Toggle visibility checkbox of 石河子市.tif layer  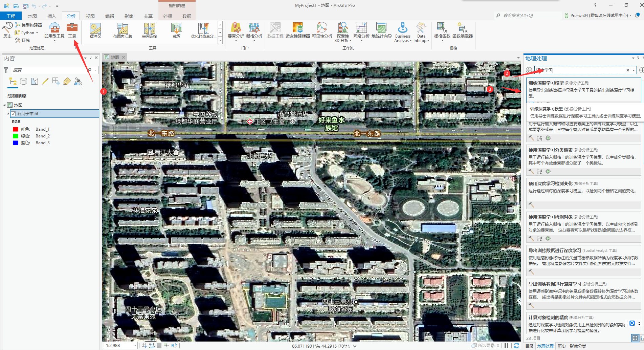tap(14, 113)
